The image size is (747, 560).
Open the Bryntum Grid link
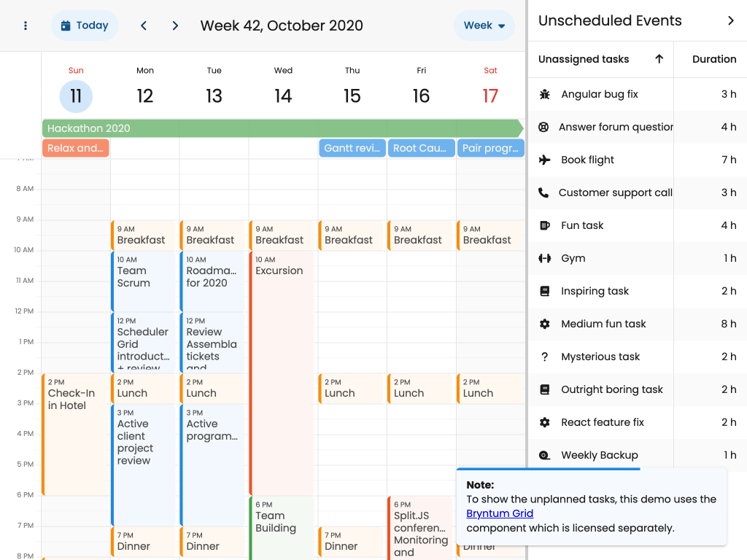coord(500,513)
